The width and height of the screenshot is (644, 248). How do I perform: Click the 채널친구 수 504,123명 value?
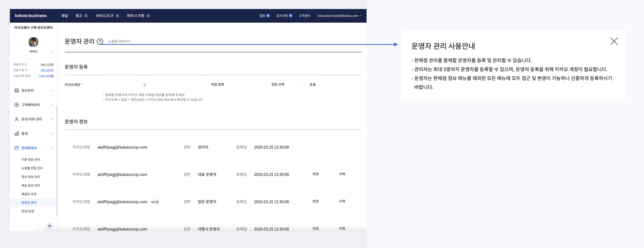click(47, 65)
